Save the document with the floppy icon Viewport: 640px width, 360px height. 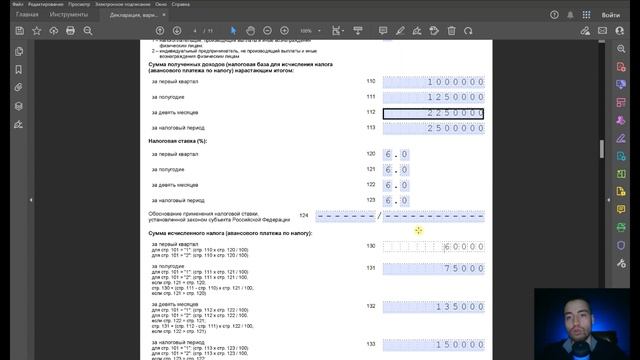(20, 31)
